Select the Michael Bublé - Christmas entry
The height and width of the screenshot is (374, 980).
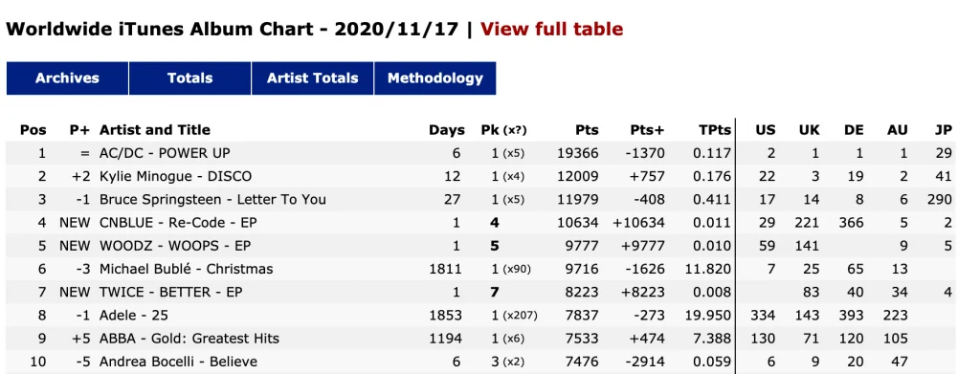coord(187,269)
